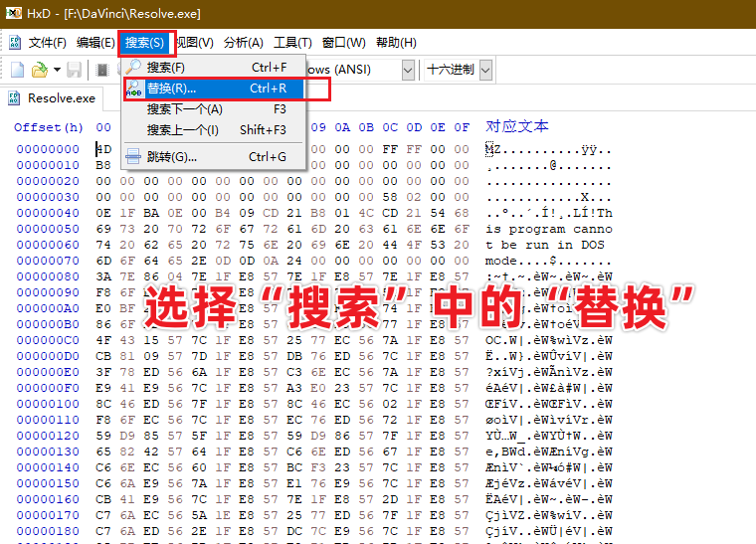The height and width of the screenshot is (544, 756).
Task: Choose 替换(R)... from the search menu
Action: coord(214,89)
